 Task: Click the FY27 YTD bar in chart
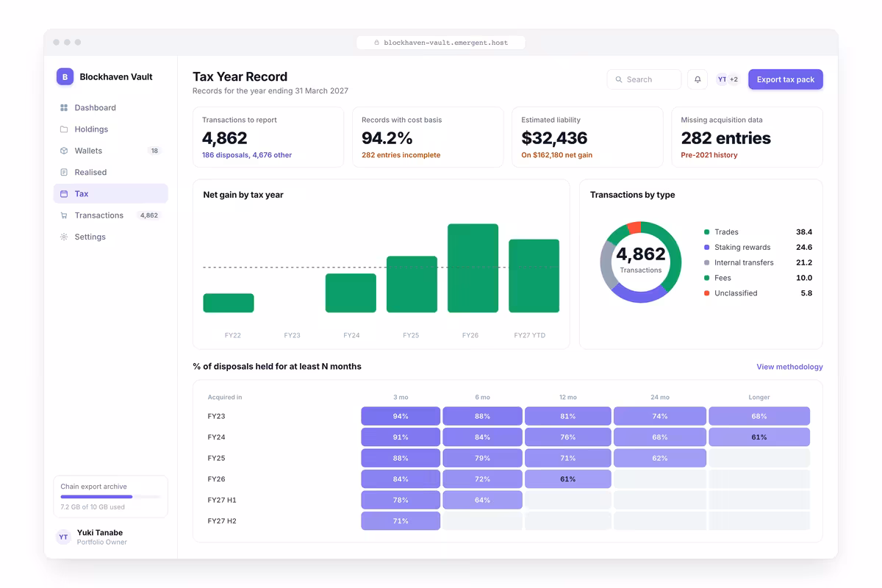[534, 276]
